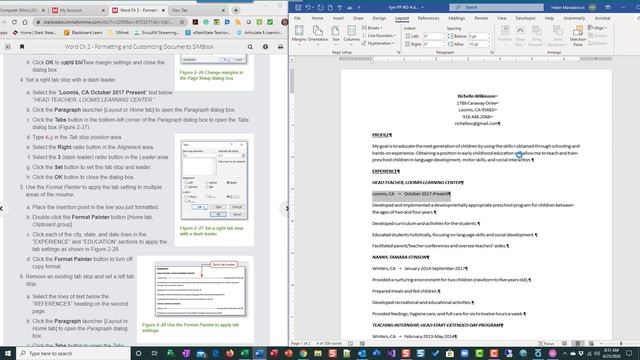640x360 pixels.
Task: Click the taskbar search box
Action: click(73, 353)
